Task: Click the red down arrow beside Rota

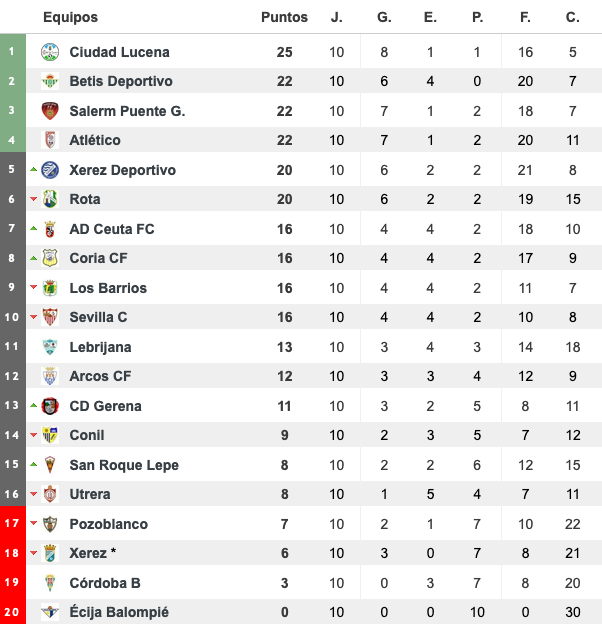Action: (x=34, y=199)
